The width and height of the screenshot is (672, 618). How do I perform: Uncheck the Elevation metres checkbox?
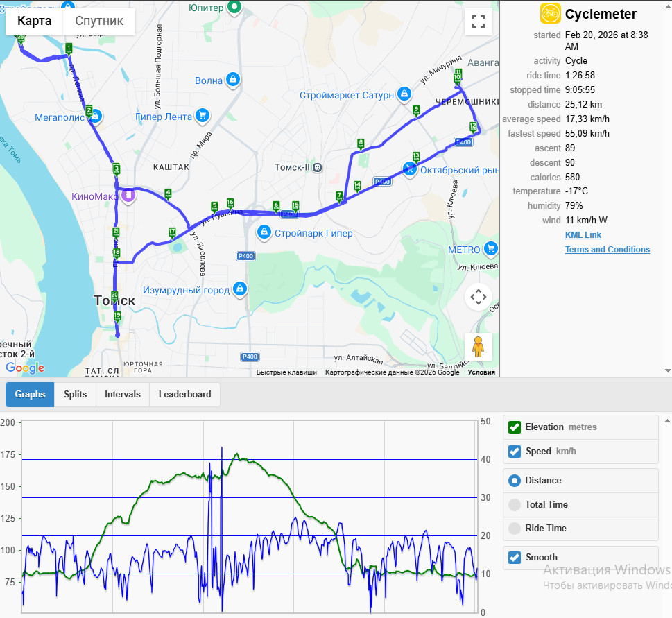click(515, 427)
